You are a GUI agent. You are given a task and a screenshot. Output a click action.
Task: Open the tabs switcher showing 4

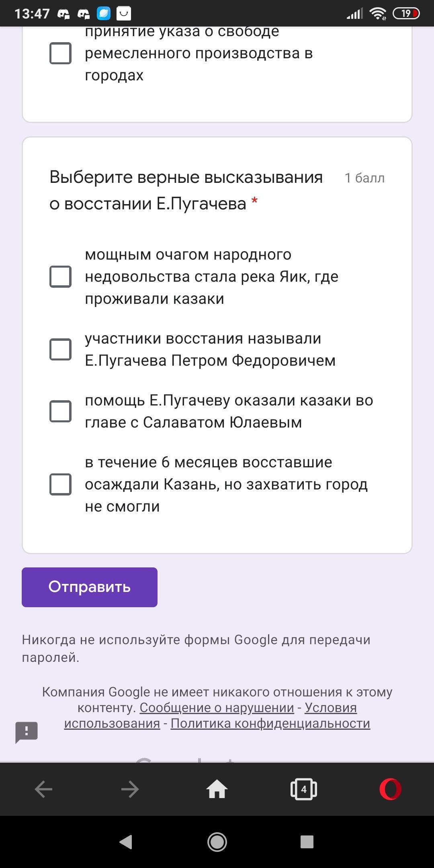(x=304, y=789)
